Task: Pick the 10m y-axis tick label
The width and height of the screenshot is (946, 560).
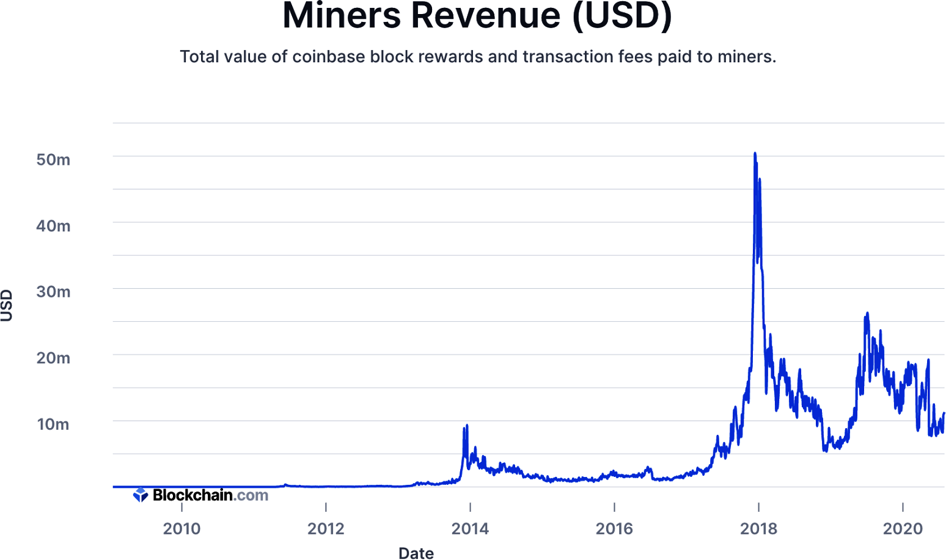Action: pyautogui.click(x=53, y=424)
